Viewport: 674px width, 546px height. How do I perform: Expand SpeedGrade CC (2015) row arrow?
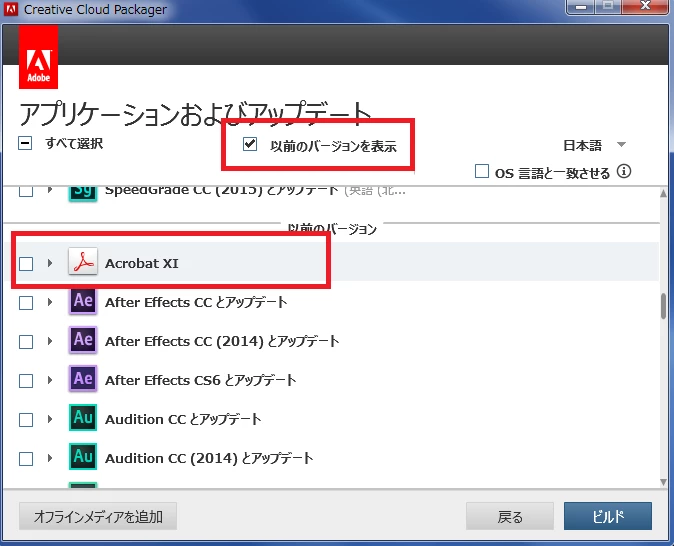point(50,190)
